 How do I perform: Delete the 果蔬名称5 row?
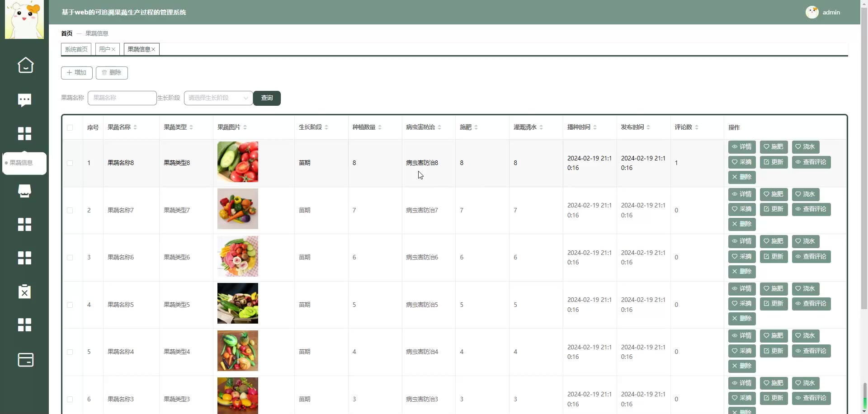tap(742, 319)
